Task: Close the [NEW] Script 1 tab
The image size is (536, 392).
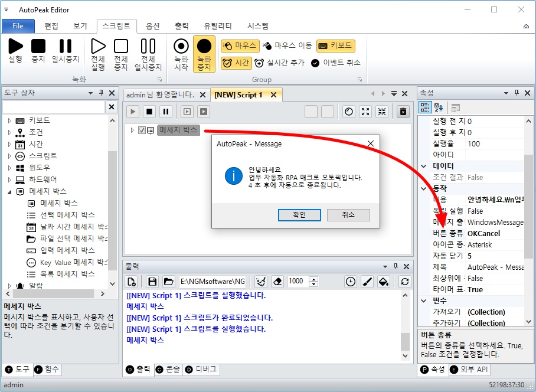Action: [x=273, y=95]
